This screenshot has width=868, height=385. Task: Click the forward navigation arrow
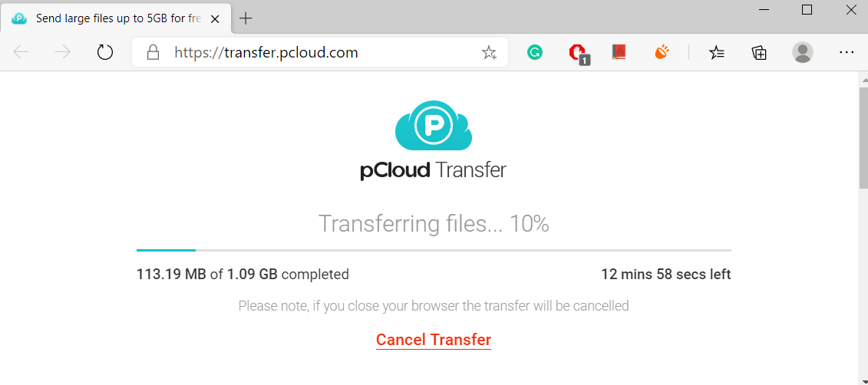click(63, 53)
